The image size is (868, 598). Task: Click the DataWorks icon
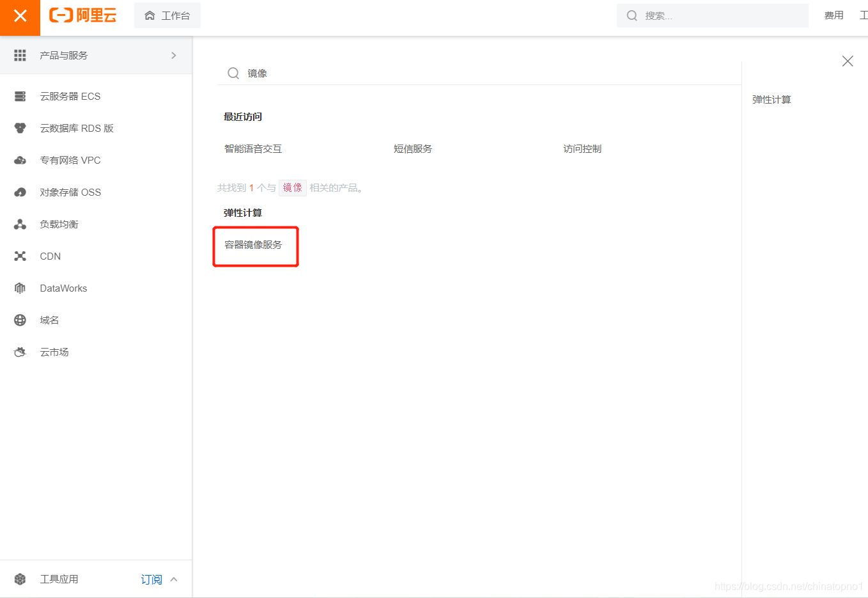pyautogui.click(x=20, y=288)
